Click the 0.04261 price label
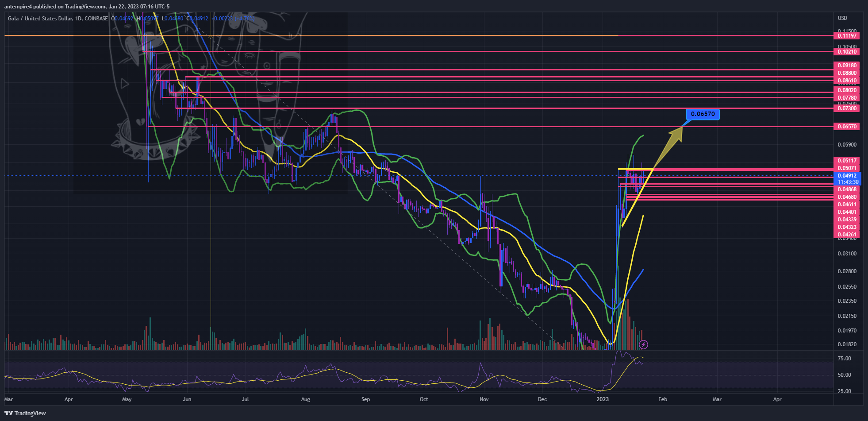Viewport: 868px width, 421px height. tap(847, 235)
